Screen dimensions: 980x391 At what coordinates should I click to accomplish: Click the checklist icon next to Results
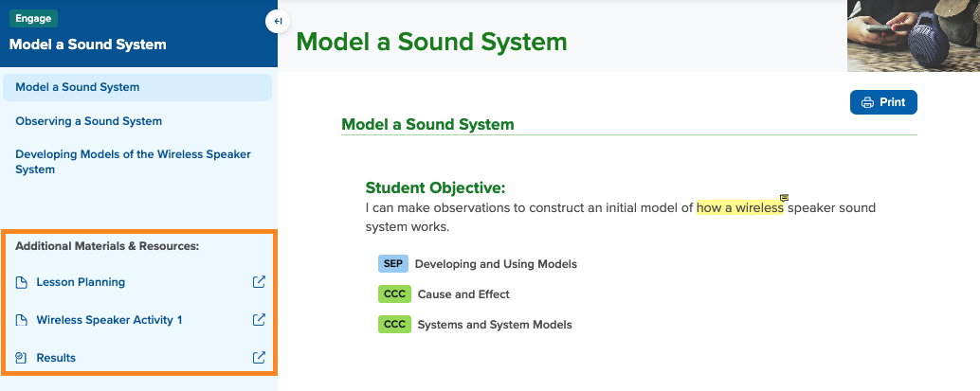pyautogui.click(x=21, y=358)
